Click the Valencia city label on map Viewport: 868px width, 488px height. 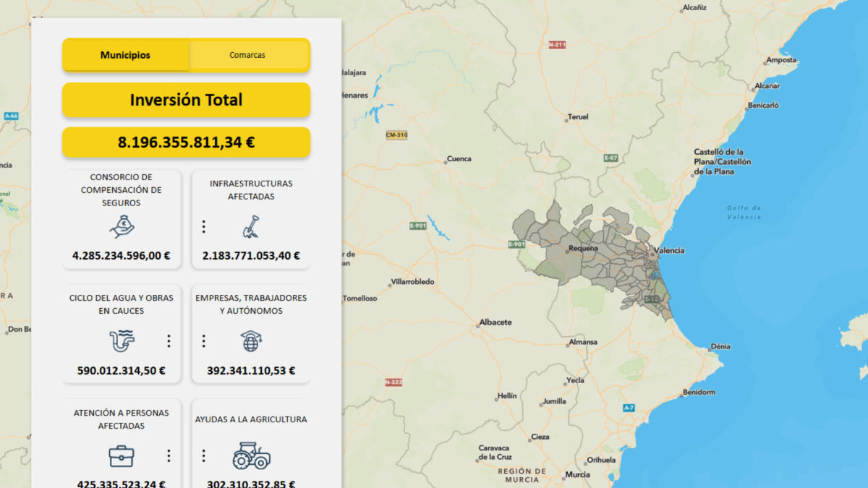point(669,251)
